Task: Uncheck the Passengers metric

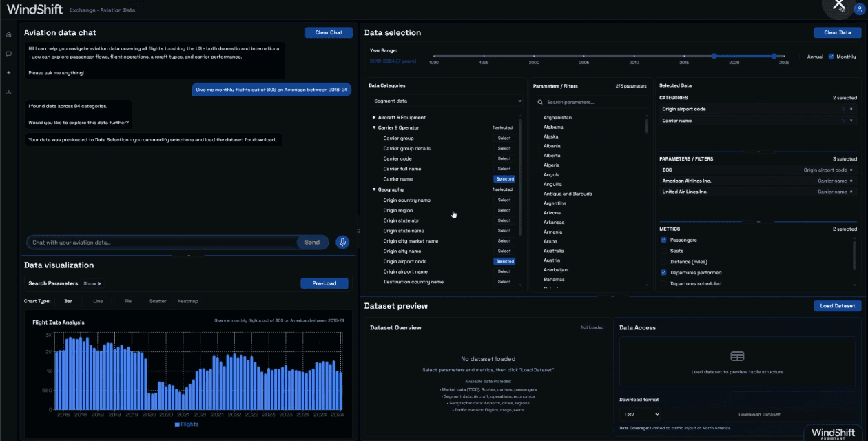Action: coord(663,240)
